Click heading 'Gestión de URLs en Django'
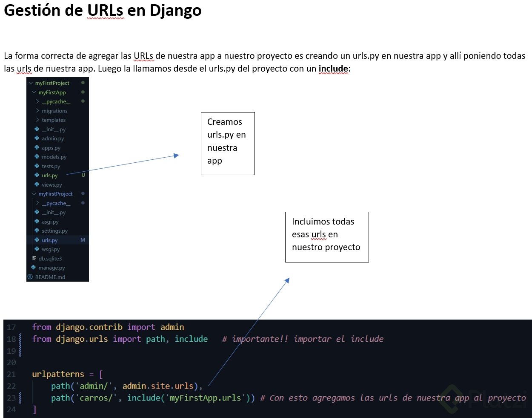 [103, 10]
